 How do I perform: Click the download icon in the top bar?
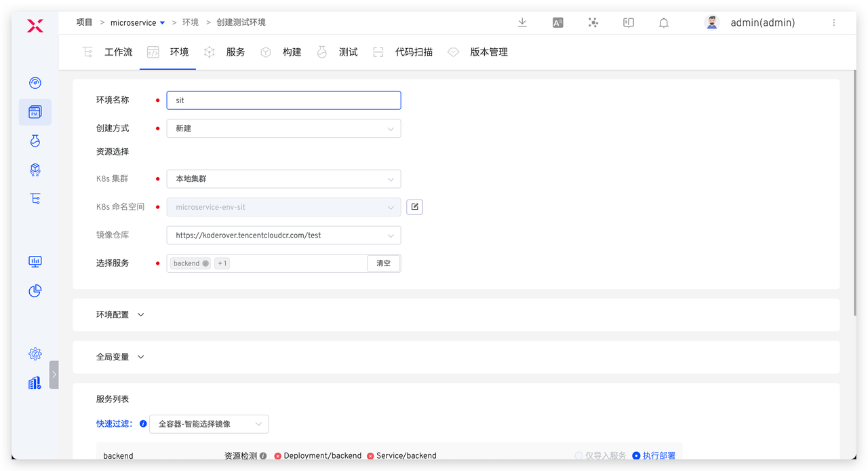[x=522, y=22]
